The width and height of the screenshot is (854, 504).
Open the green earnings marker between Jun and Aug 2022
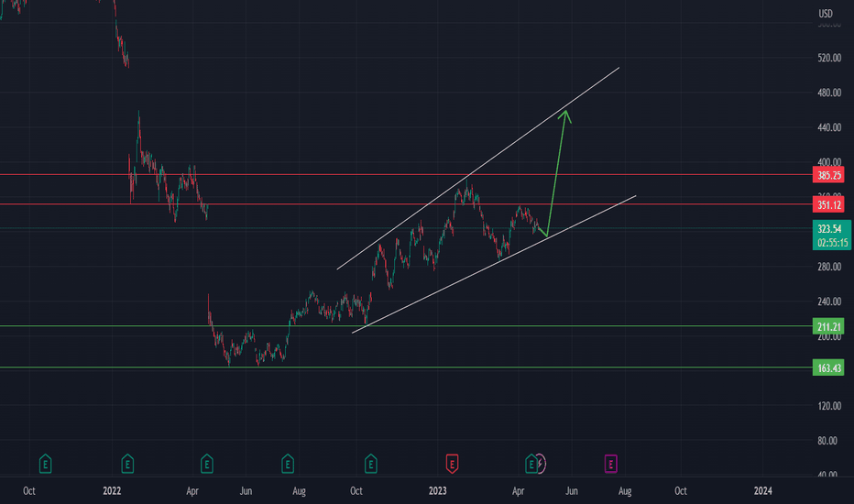[x=288, y=464]
